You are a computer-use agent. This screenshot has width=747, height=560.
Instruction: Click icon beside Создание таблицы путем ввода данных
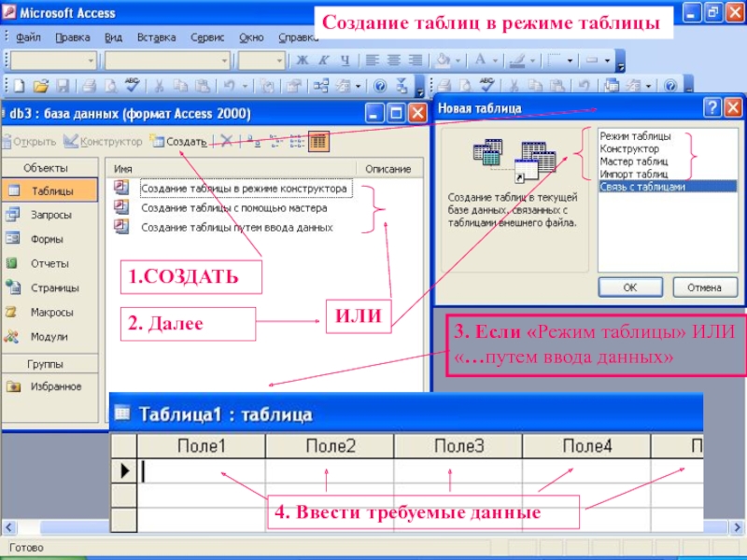pos(121,227)
